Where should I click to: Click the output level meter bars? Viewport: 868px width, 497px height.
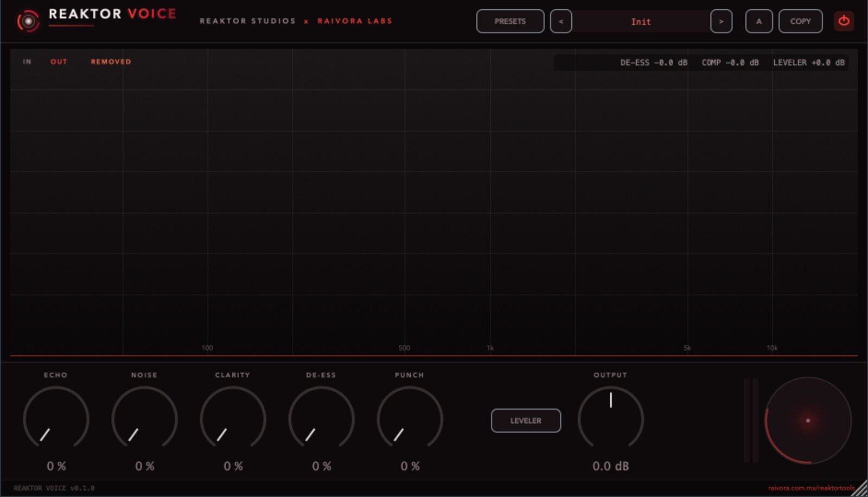pyautogui.click(x=751, y=421)
